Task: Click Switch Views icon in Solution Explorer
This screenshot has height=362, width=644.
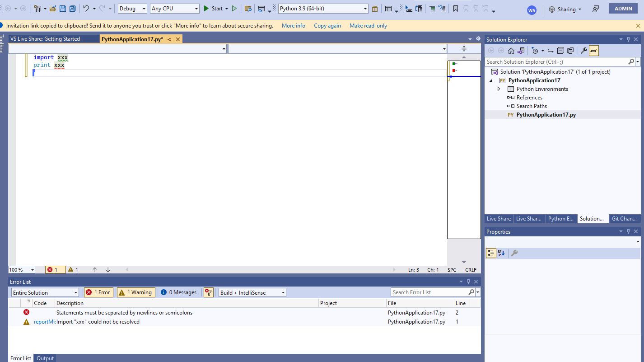Action: [521, 51]
